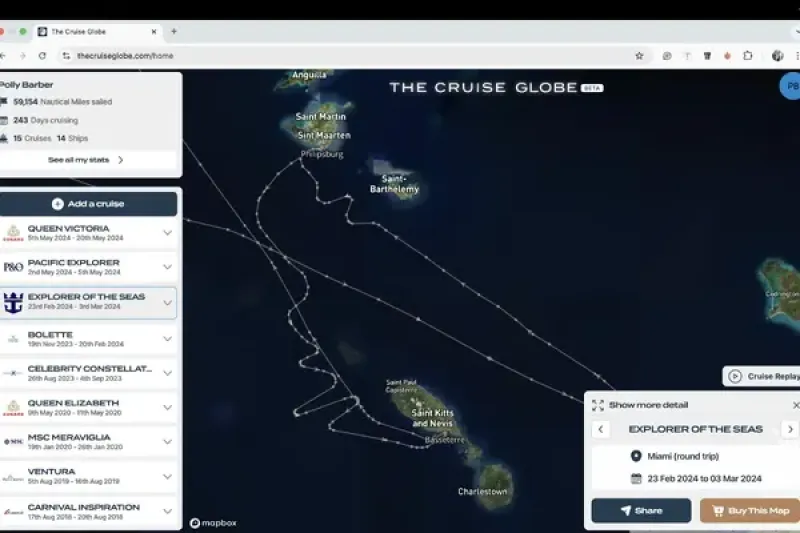
Task: Click the Saint Kitts and Nevis map label
Action: [432, 418]
